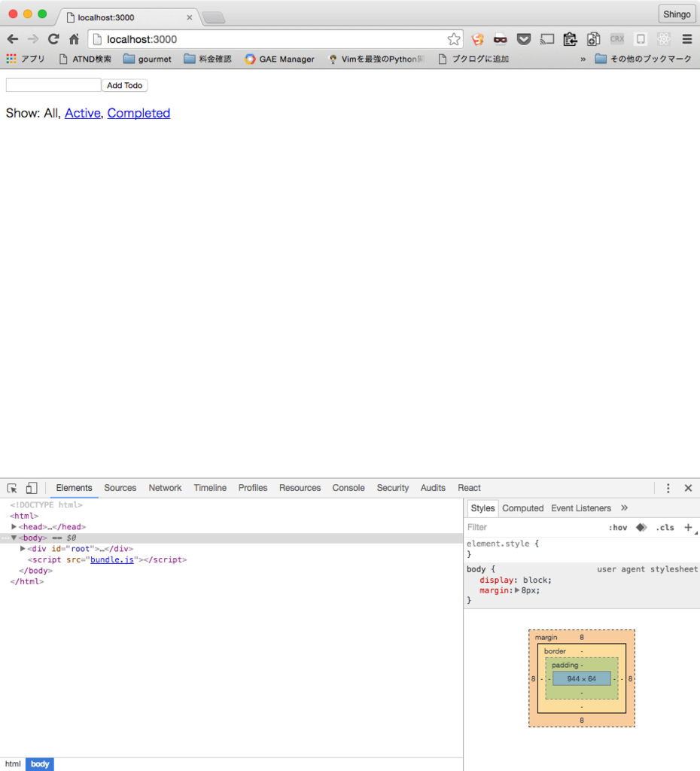Open the Chrome hamburger menu
Screen dimensions: 700x771
point(687,39)
